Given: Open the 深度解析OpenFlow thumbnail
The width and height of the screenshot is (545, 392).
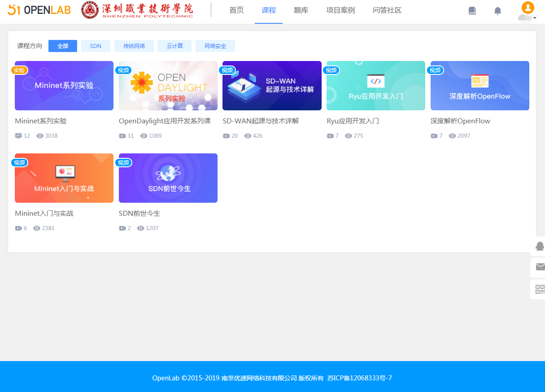Looking at the screenshot, I should [x=480, y=86].
